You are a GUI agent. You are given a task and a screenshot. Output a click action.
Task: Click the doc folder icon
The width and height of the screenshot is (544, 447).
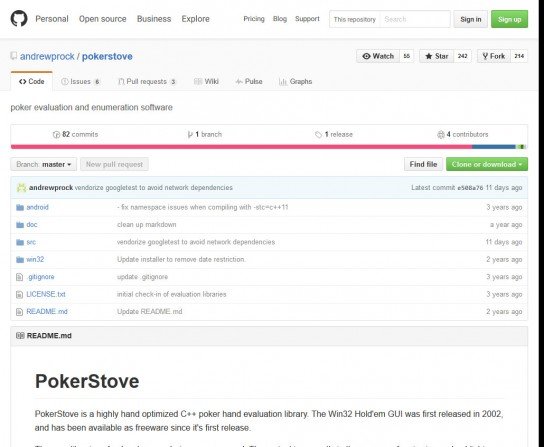(x=20, y=225)
